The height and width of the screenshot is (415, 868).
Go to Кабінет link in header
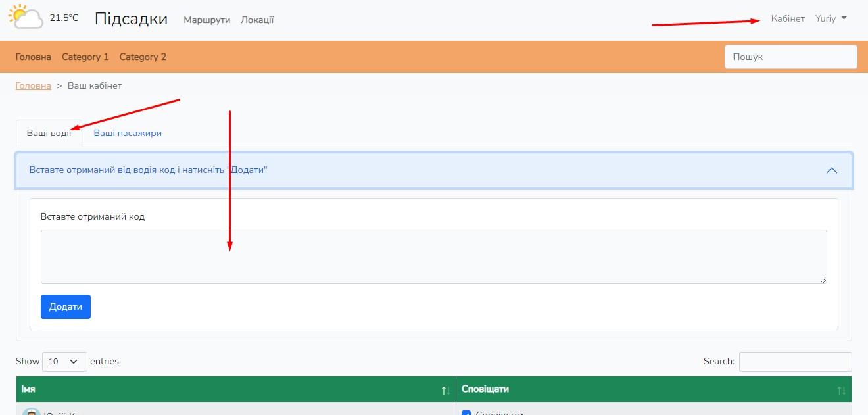788,18
